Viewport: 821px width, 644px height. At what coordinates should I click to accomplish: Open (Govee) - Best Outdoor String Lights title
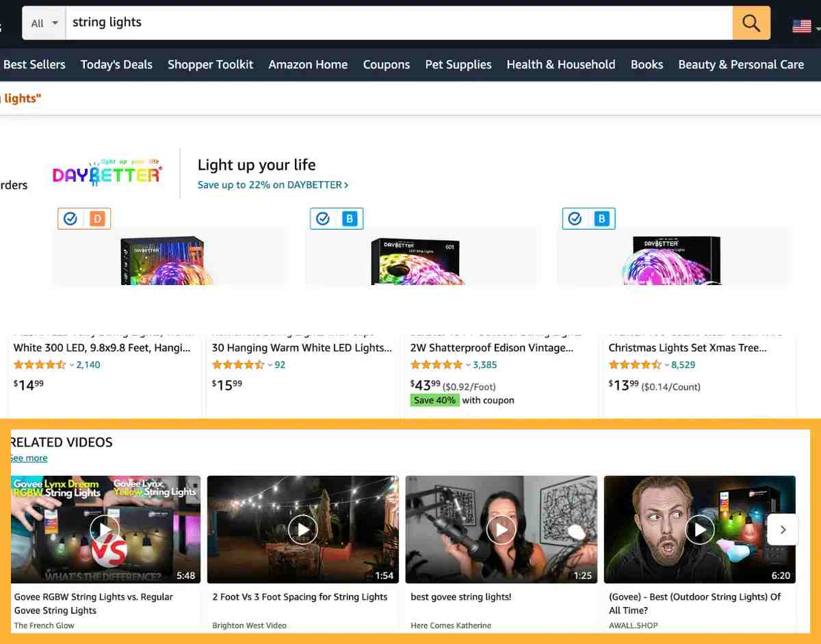coord(695,604)
